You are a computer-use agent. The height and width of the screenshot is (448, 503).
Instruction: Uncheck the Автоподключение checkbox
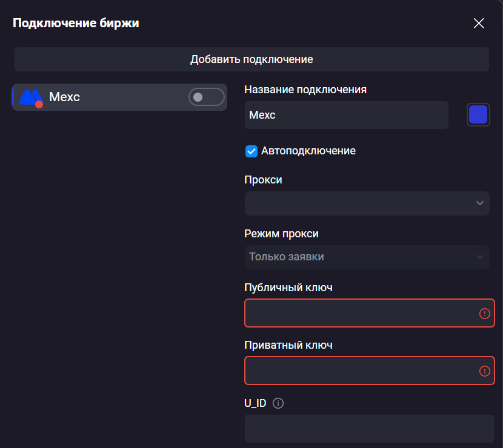point(251,151)
